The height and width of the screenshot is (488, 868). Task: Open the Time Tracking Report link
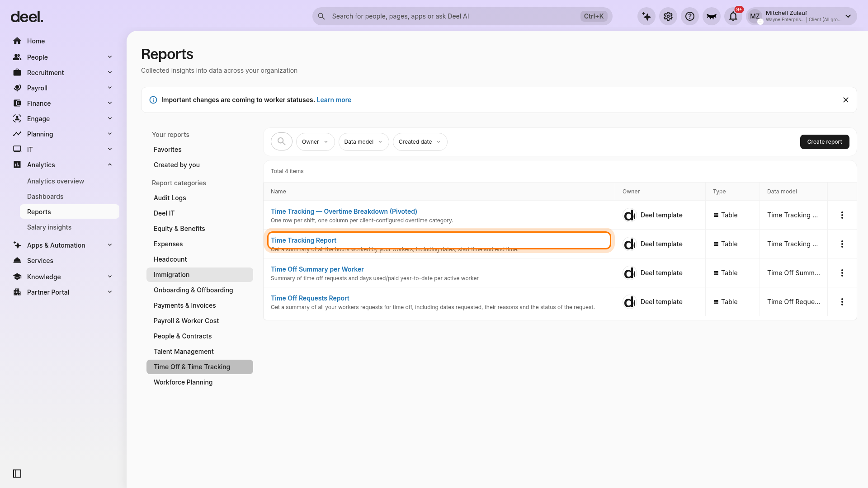click(x=303, y=240)
